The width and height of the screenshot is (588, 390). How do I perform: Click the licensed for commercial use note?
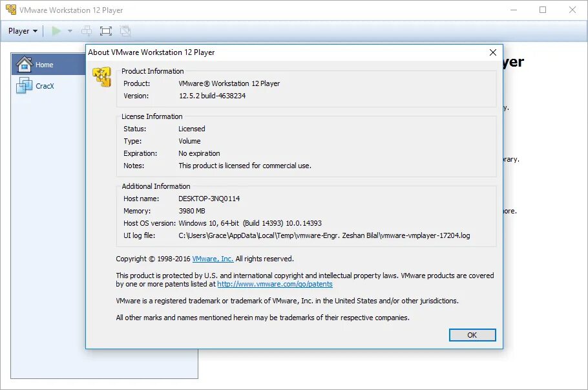(245, 166)
